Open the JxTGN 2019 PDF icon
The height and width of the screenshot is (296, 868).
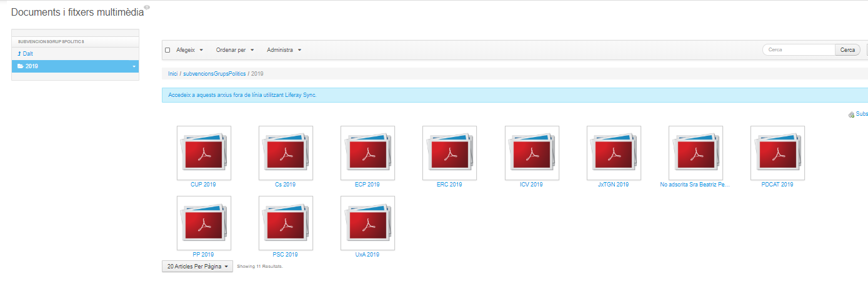coord(614,153)
